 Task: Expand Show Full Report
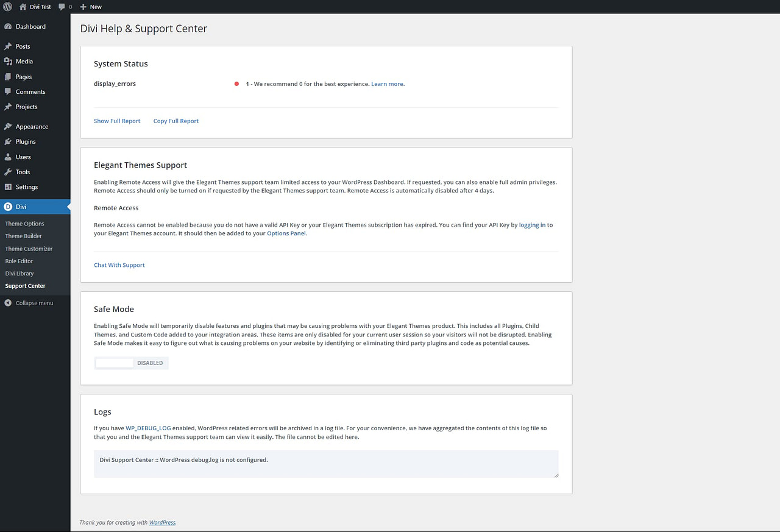117,121
